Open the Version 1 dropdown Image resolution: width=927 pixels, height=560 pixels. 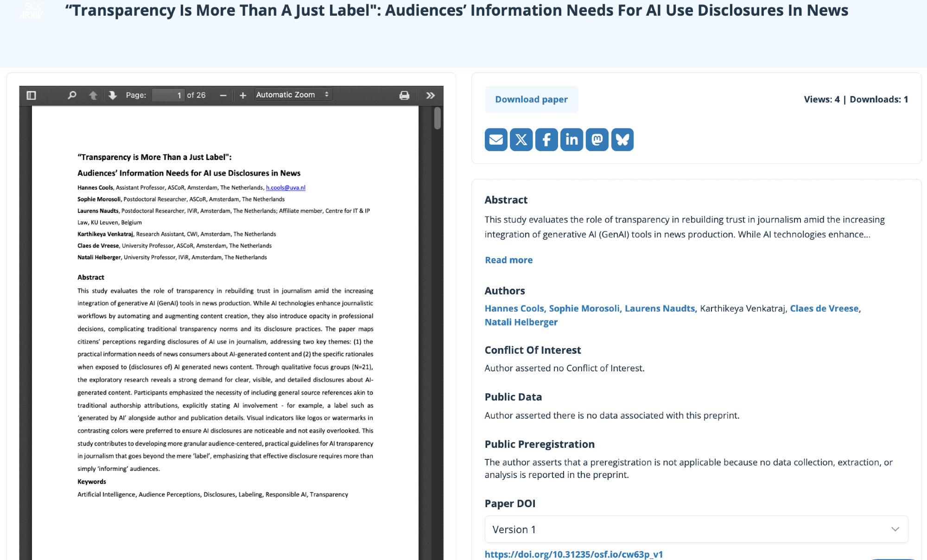click(x=696, y=529)
